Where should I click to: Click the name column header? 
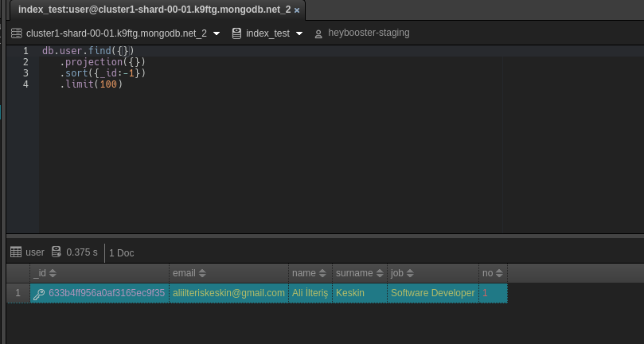(310, 273)
